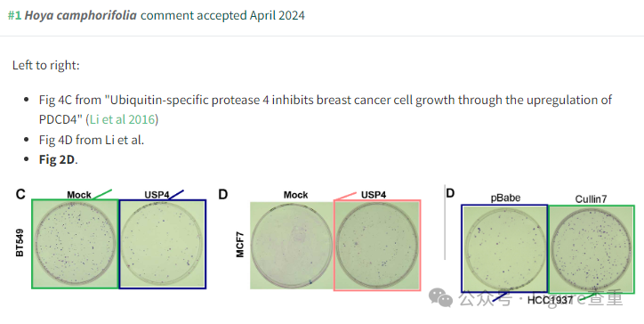The height and width of the screenshot is (324, 644).
Task: Open the Hoya camphorifolia user profile name
Action: pos(80,16)
